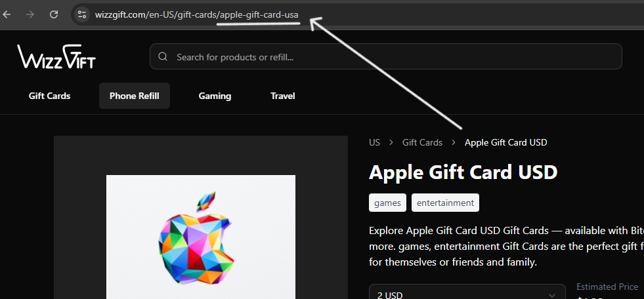Click the WizzGift logo

[56, 56]
